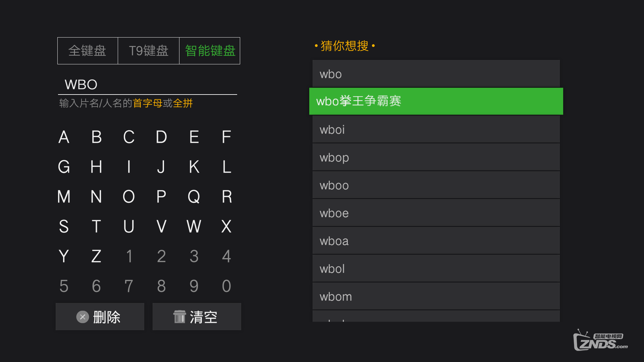Choose the letter M key
The height and width of the screenshot is (362, 644).
point(64,197)
